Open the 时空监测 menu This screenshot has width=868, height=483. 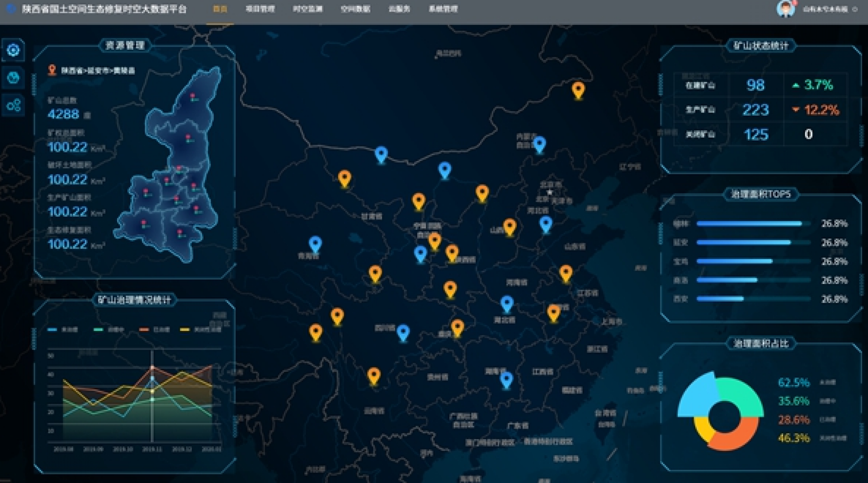coord(307,9)
